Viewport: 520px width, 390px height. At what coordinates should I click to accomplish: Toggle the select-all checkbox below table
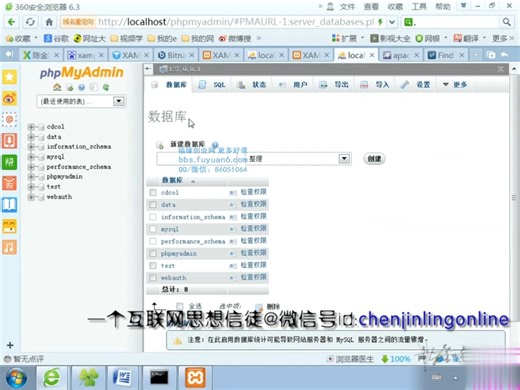coord(180,306)
